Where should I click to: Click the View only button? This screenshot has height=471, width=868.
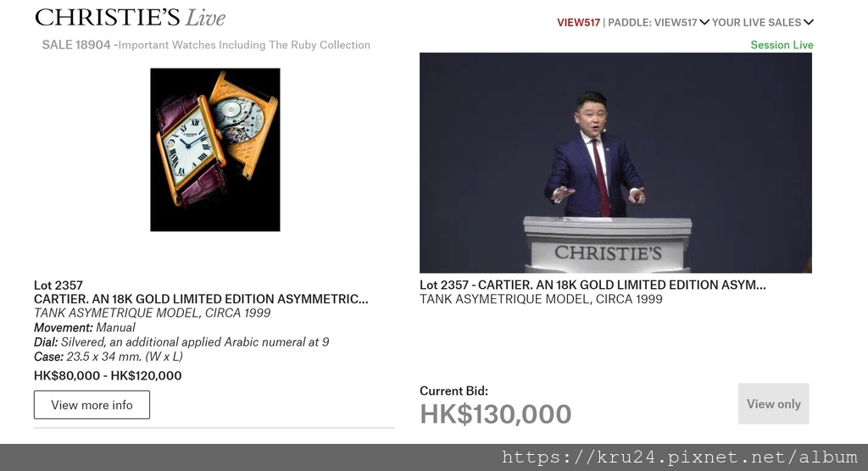773,403
